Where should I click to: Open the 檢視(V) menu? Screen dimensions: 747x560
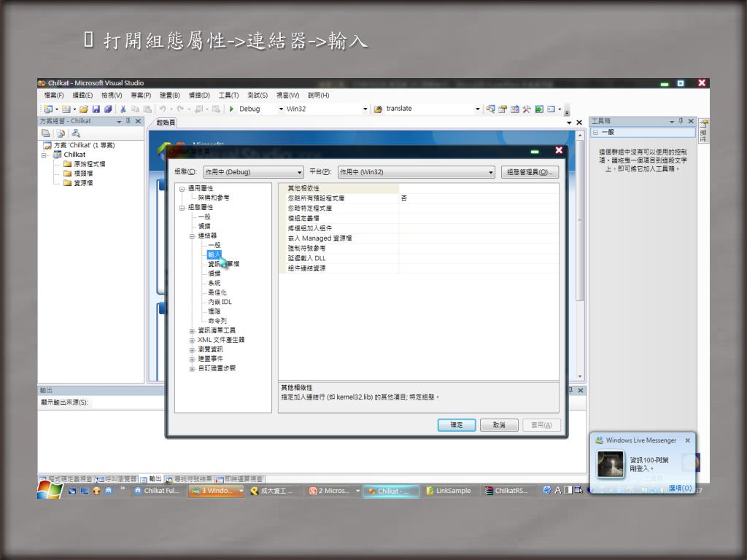[x=112, y=96]
